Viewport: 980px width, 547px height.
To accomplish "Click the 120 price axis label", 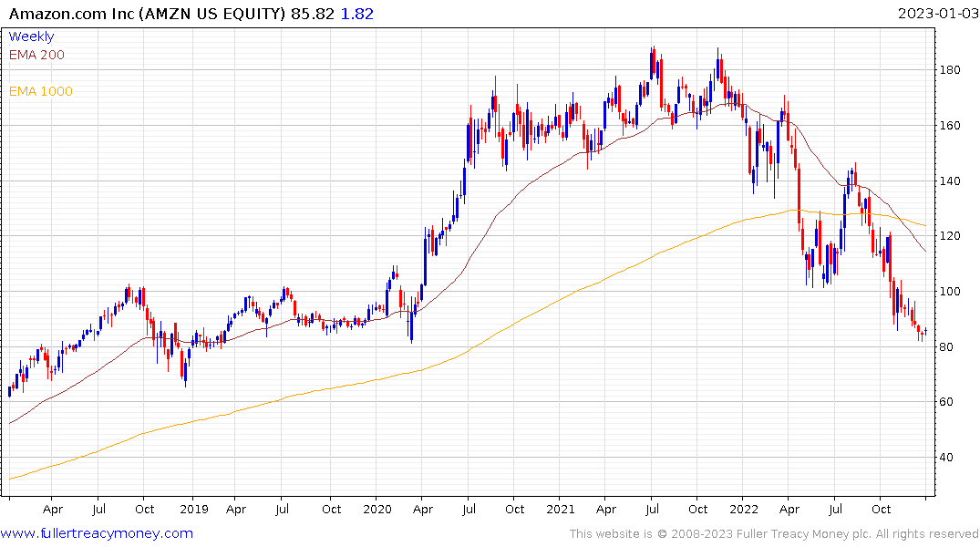I will 950,236.
